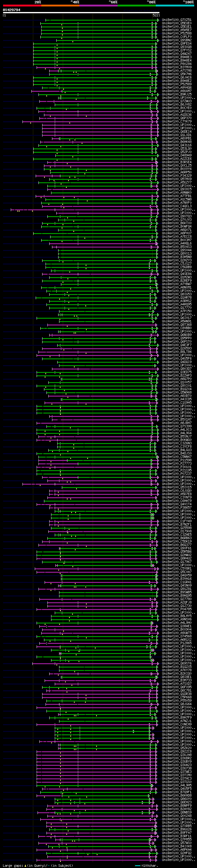Open hit UniRef100_Q803D7
The image size is (197, 868).
pos(177,369)
